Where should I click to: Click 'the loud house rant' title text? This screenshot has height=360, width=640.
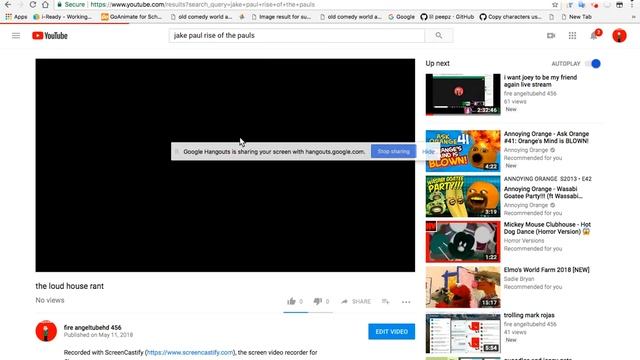[x=69, y=286]
